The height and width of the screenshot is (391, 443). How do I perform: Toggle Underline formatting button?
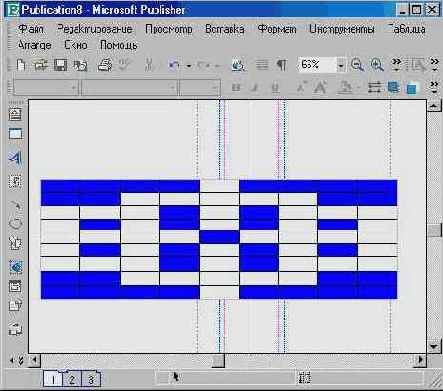[275, 88]
